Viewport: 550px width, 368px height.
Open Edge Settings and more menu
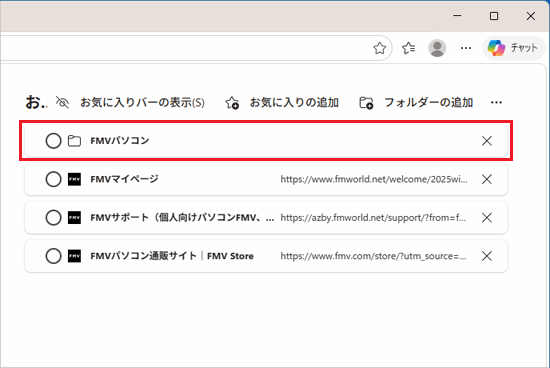click(466, 48)
